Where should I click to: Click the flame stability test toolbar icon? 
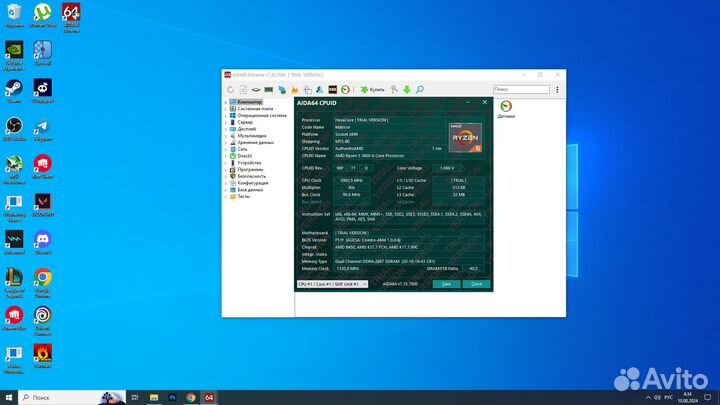(x=295, y=90)
